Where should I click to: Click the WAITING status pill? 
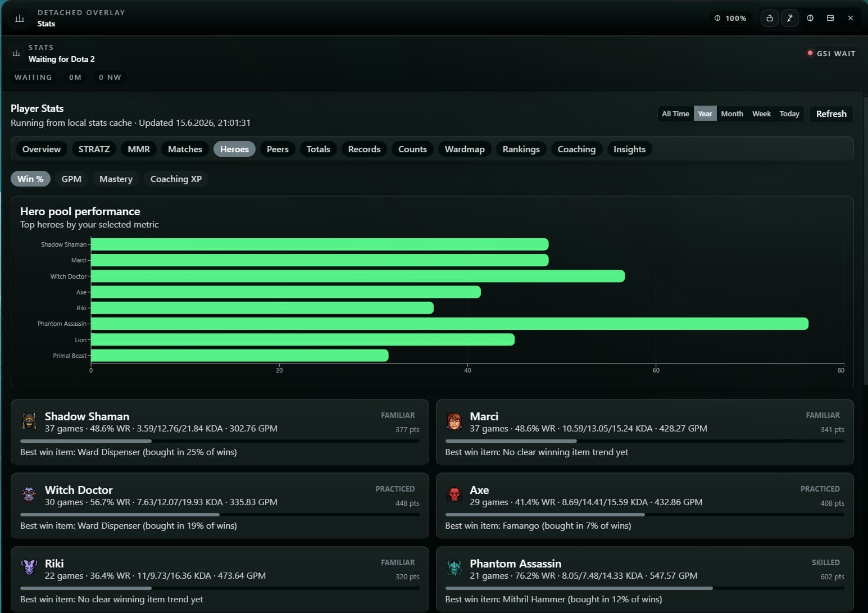33,77
